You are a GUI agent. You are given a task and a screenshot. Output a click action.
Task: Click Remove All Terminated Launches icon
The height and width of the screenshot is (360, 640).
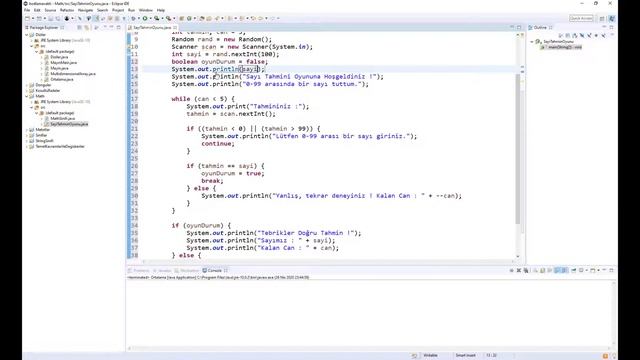tap(526, 270)
